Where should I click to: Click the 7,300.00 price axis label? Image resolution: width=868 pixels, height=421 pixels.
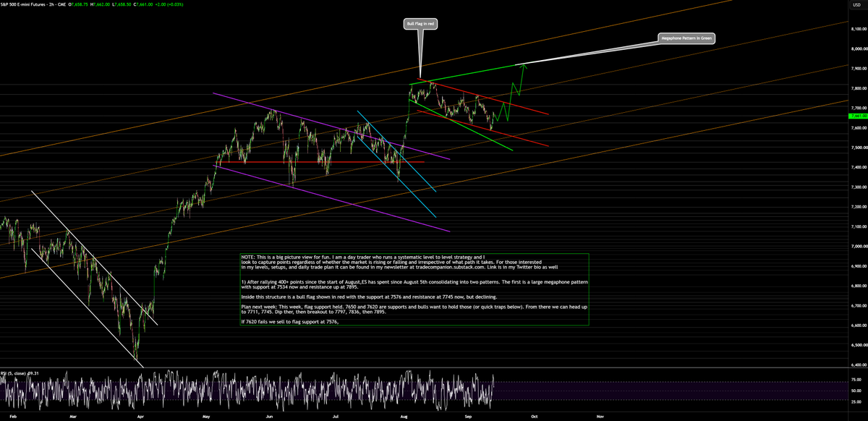click(x=859, y=187)
